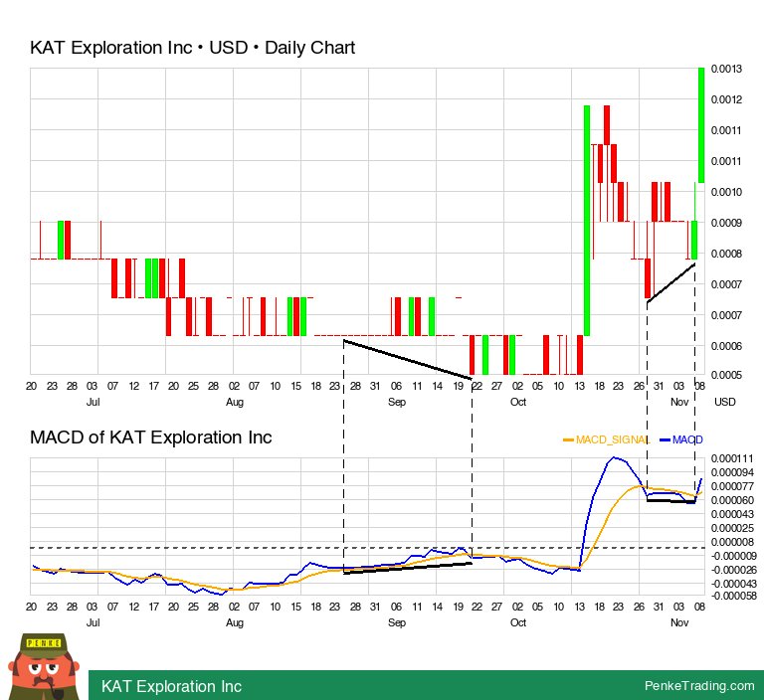
Task: Click the -0.000009 MACD axis label
Action: click(734, 556)
